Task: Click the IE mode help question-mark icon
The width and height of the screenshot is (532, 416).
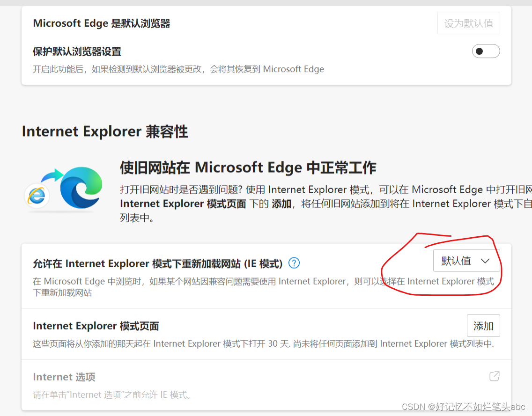Action: [x=294, y=263]
